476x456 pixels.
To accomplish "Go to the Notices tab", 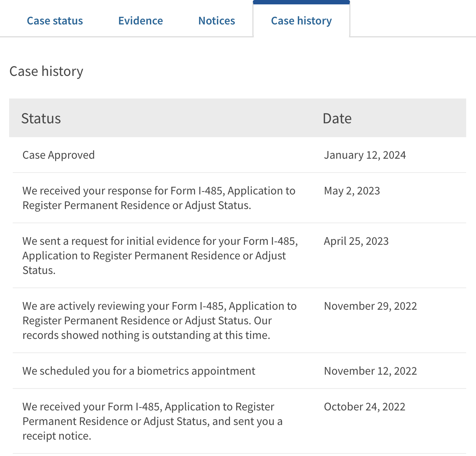I will coord(216,21).
